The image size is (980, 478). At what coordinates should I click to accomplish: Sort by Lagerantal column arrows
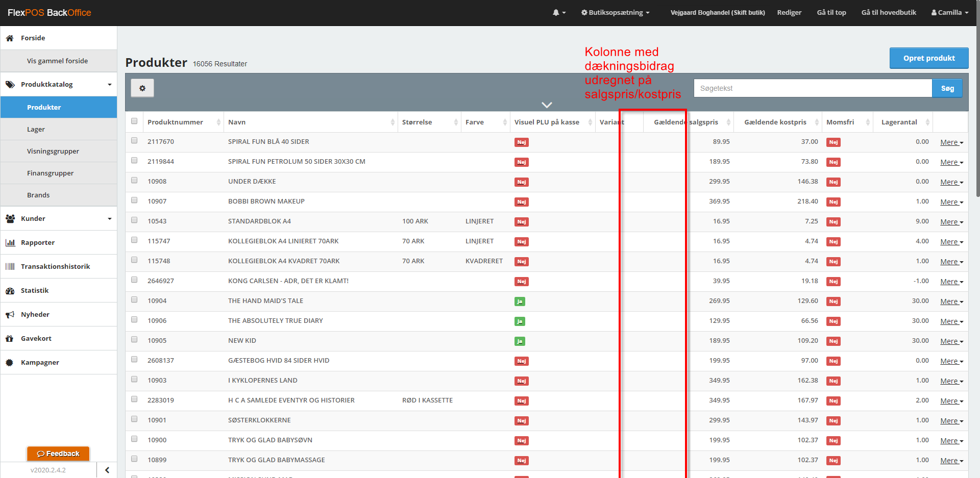(927, 122)
